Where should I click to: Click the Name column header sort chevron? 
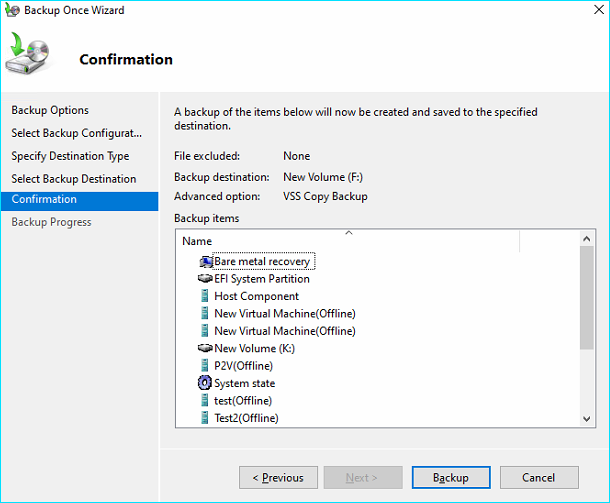click(349, 233)
